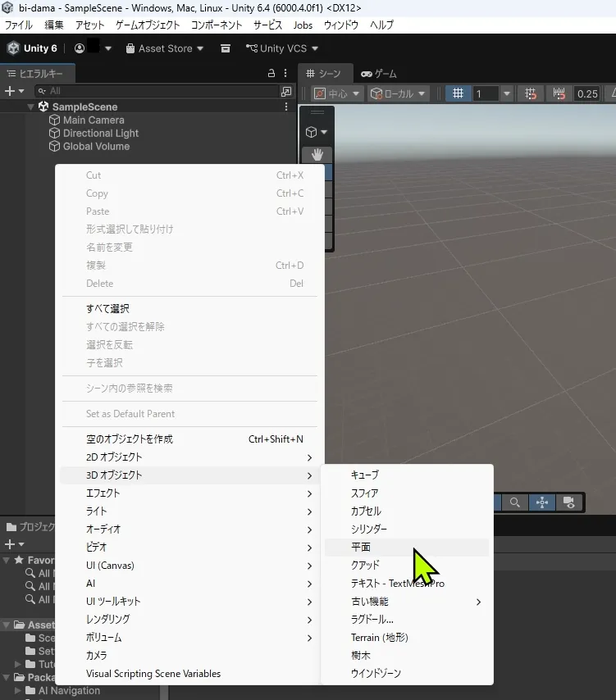Toggle the grid visibility button
Screen dimensions: 616x700
point(459,93)
